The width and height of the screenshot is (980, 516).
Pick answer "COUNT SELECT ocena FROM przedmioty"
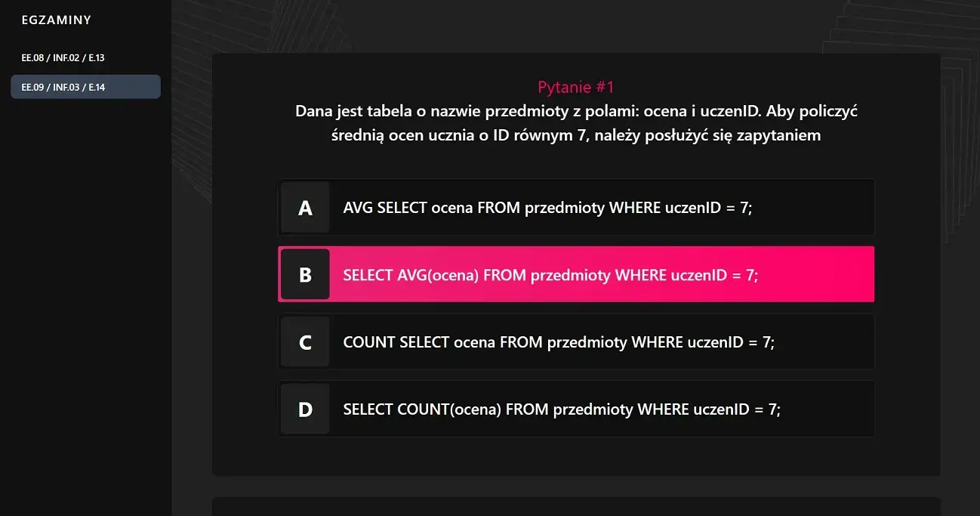click(x=559, y=342)
